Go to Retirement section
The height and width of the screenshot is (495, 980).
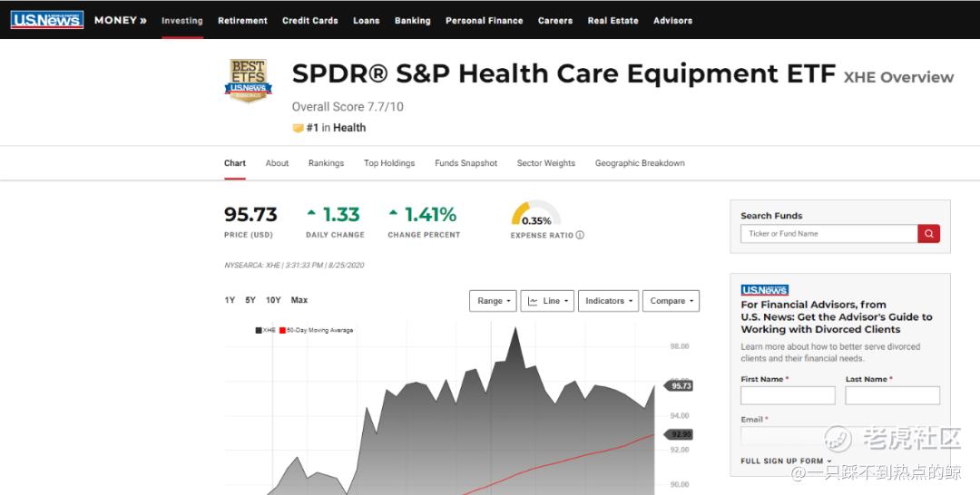242,21
